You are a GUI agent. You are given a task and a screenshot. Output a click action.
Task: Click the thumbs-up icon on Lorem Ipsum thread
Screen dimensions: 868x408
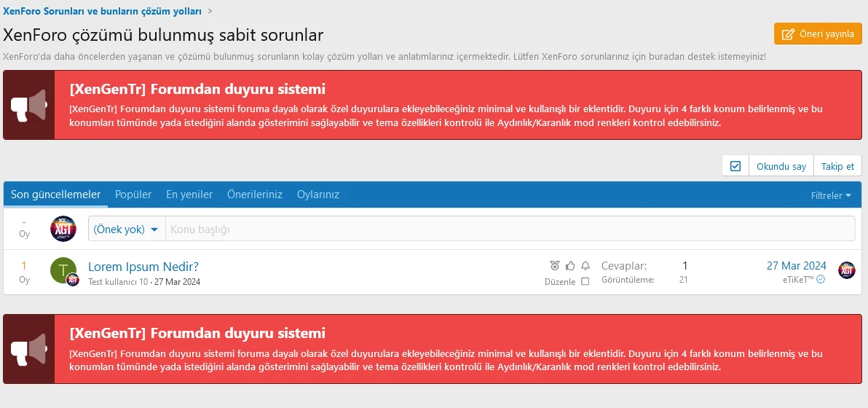[570, 266]
